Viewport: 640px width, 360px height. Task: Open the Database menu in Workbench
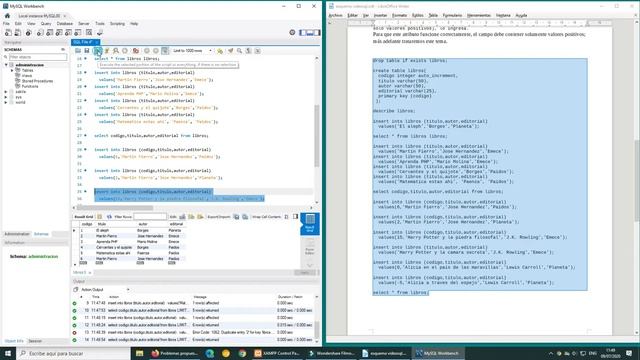[x=64, y=24]
